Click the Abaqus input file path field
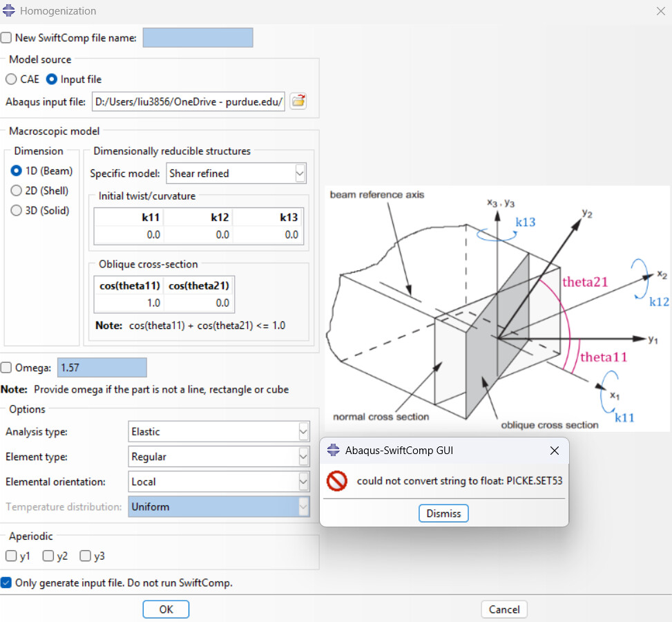 [x=188, y=102]
